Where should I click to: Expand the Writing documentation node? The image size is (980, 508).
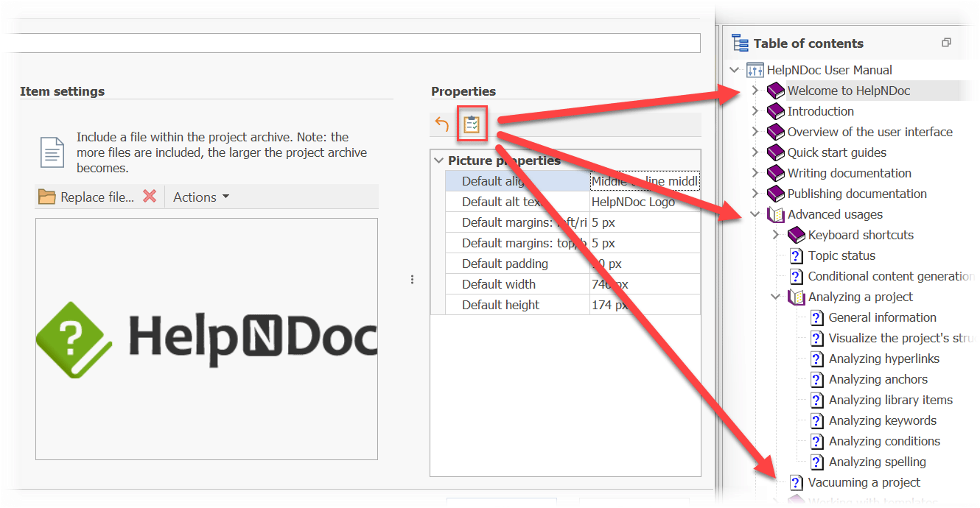pyautogui.click(x=755, y=173)
